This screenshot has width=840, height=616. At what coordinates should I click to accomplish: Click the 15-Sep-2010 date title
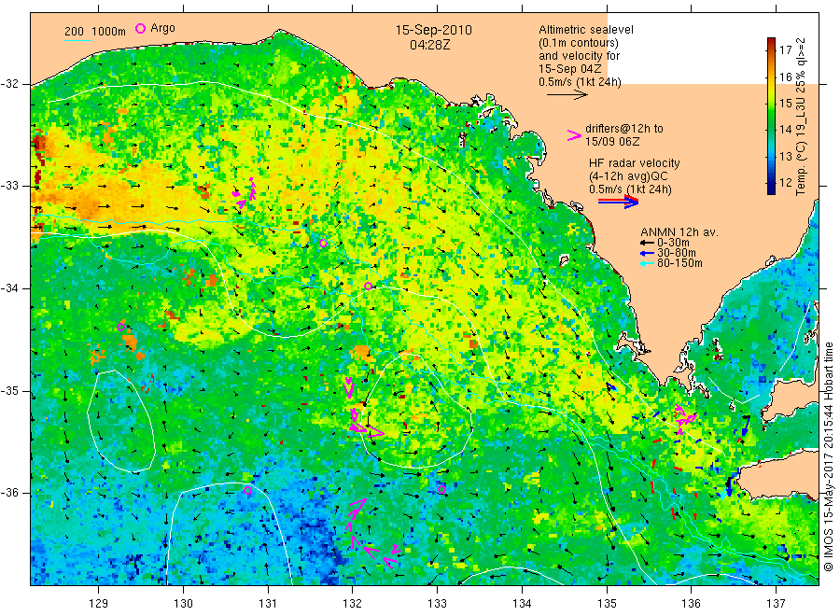(433, 30)
